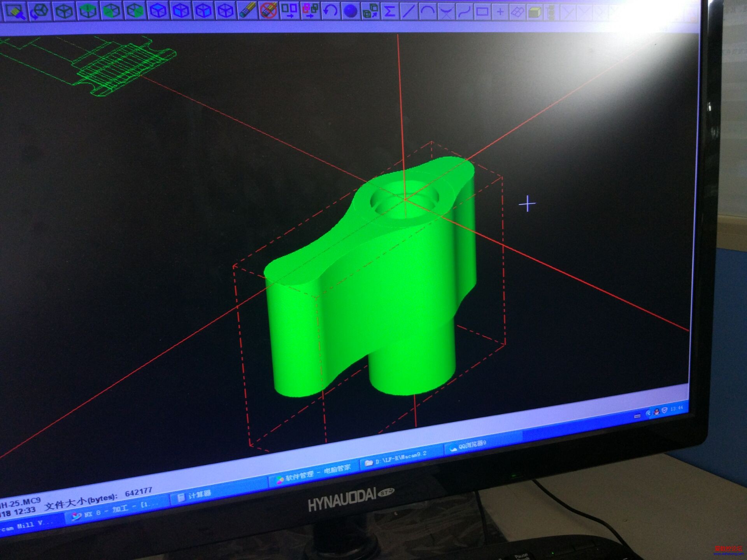747x560 pixels.
Task: Select the arc drawing tool
Action: click(427, 11)
